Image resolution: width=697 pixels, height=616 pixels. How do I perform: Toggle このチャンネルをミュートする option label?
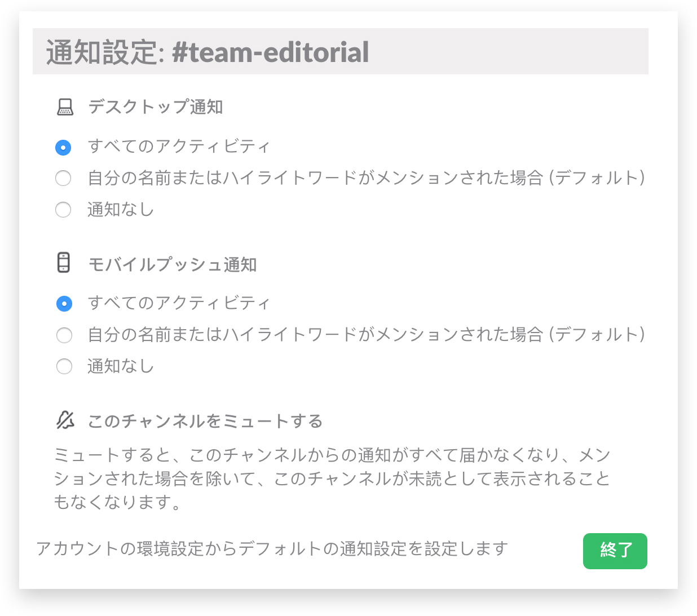(205, 421)
